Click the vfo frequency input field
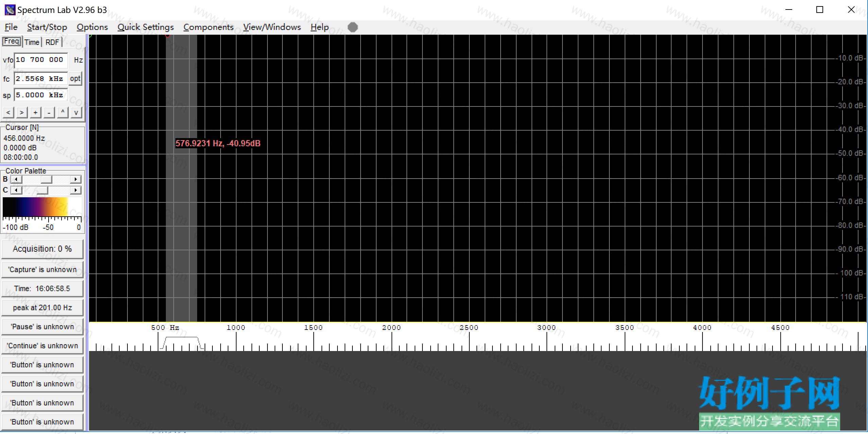Image resolution: width=868 pixels, height=434 pixels. point(41,60)
